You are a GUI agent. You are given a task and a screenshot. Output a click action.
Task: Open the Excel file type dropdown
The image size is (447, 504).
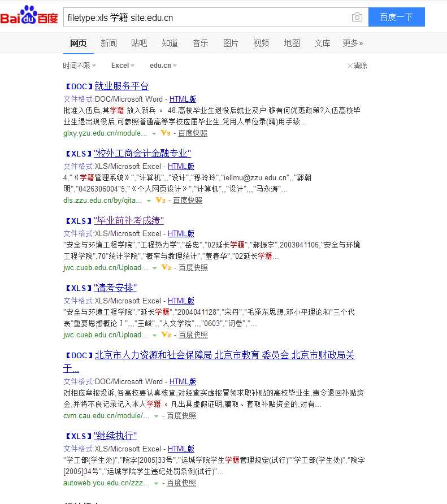123,66
